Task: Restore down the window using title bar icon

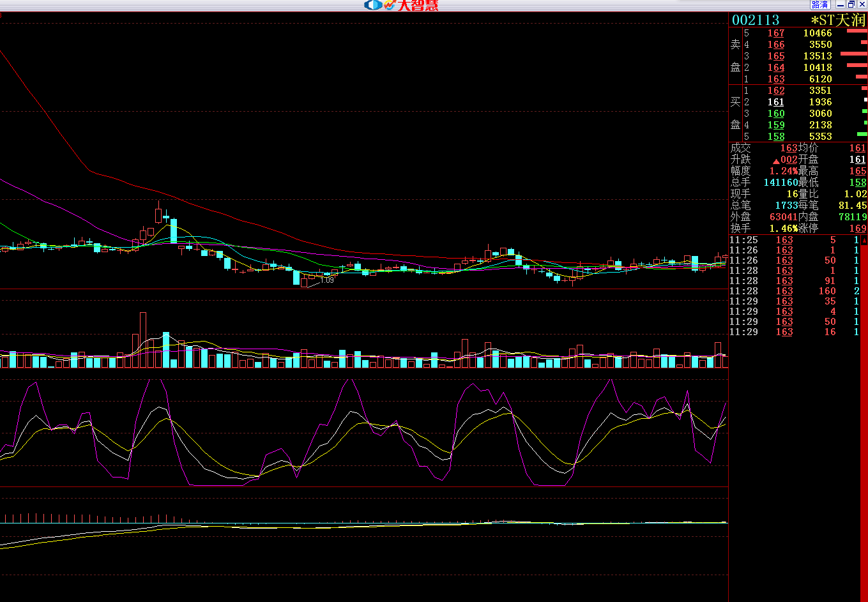Action: click(851, 4)
